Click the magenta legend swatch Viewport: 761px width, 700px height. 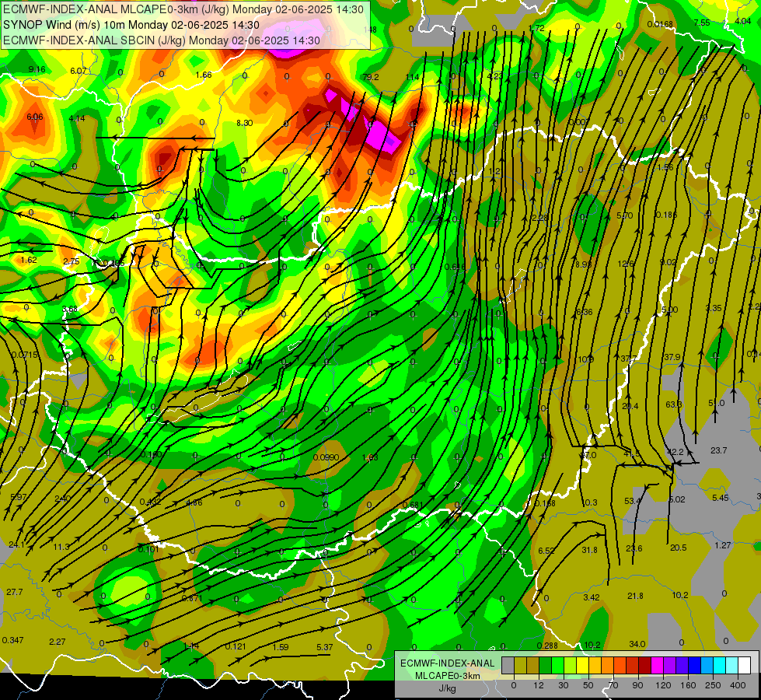657,665
